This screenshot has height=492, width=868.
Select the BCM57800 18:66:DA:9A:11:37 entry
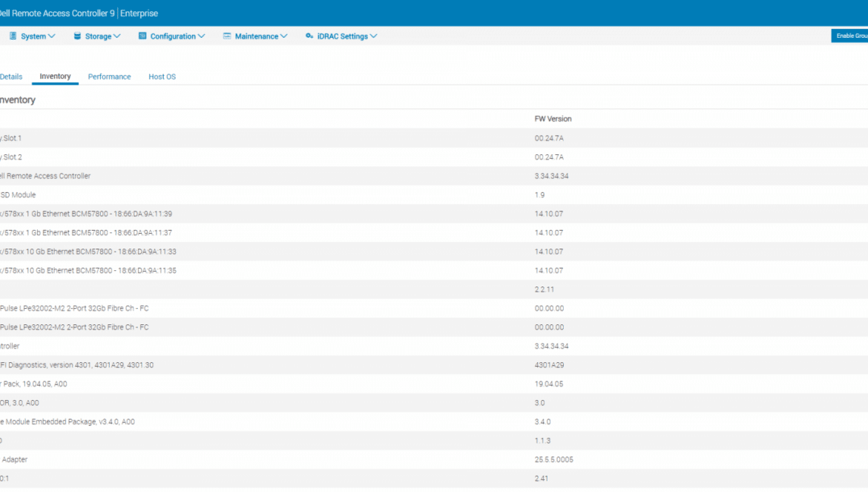pyautogui.click(x=86, y=232)
